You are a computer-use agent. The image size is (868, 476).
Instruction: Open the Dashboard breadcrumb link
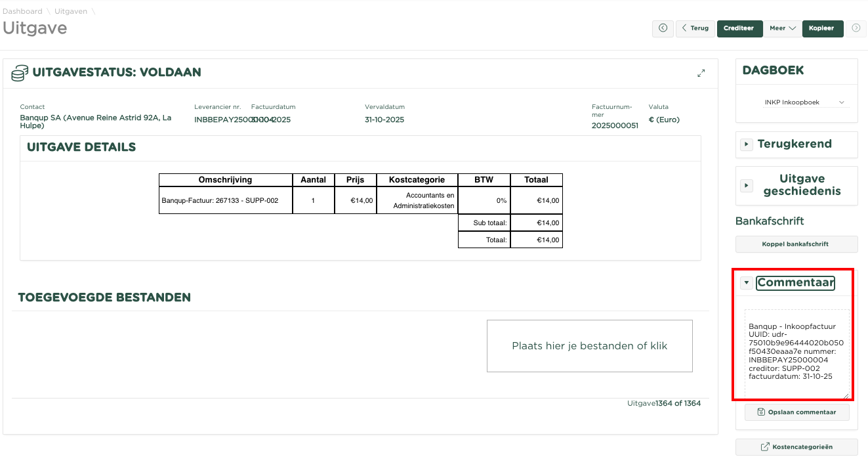pyautogui.click(x=22, y=11)
